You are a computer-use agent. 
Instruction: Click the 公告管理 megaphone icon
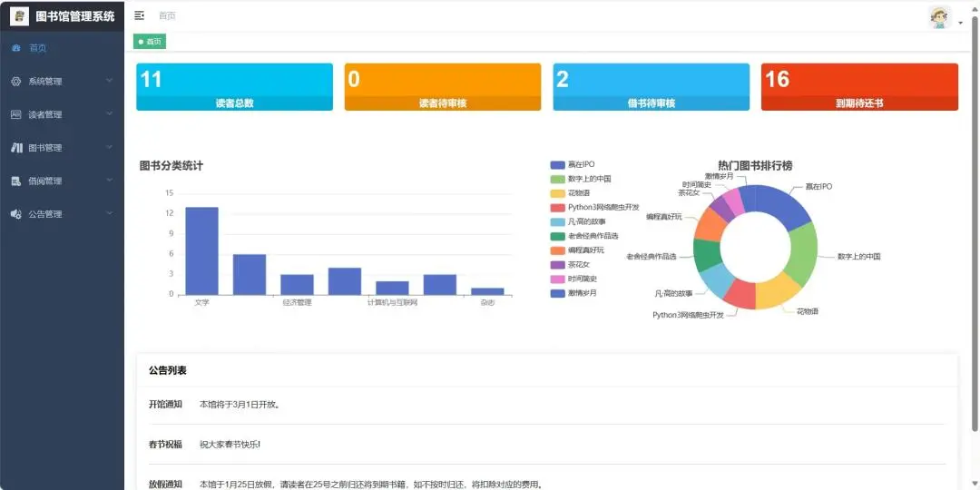point(16,214)
